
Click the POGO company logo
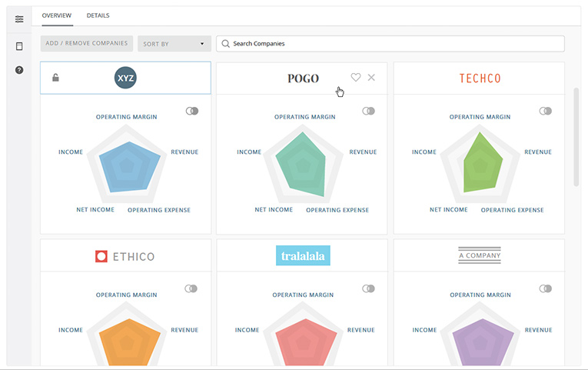coord(303,78)
